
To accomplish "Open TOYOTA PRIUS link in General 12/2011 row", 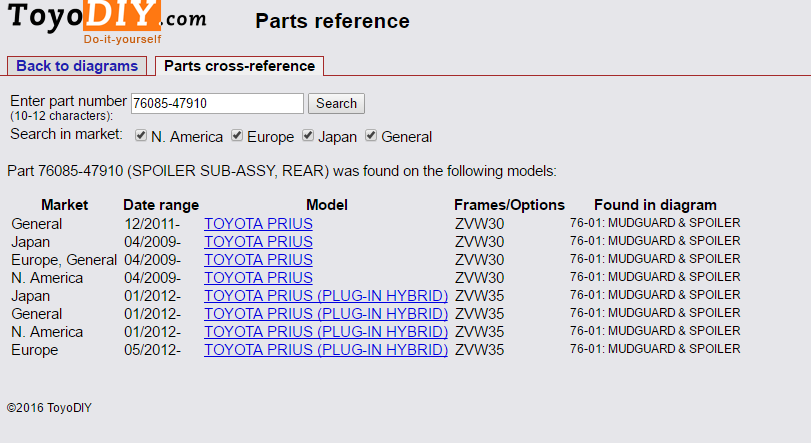I will click(258, 224).
